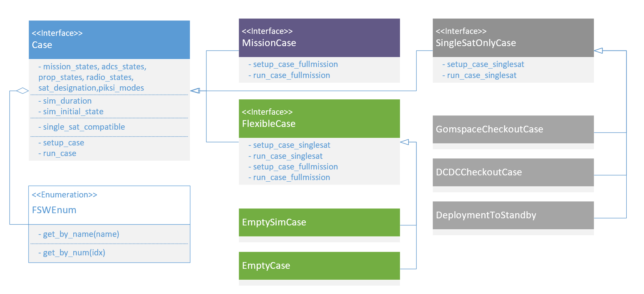Click '<<Interface>>' label above MissionCase
Screen dimensions: 644x294
[x=267, y=31]
